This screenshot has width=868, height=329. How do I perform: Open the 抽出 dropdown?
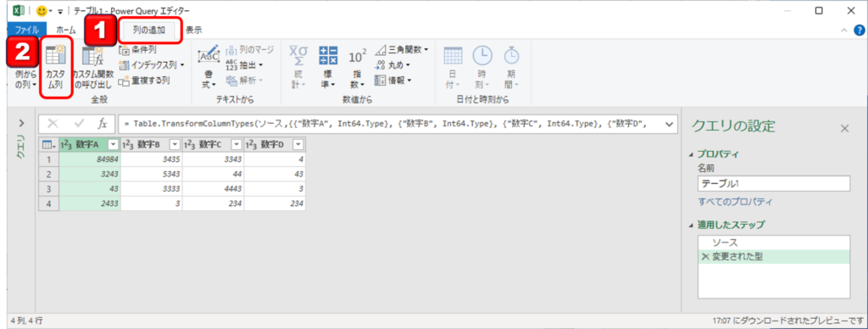click(x=244, y=64)
